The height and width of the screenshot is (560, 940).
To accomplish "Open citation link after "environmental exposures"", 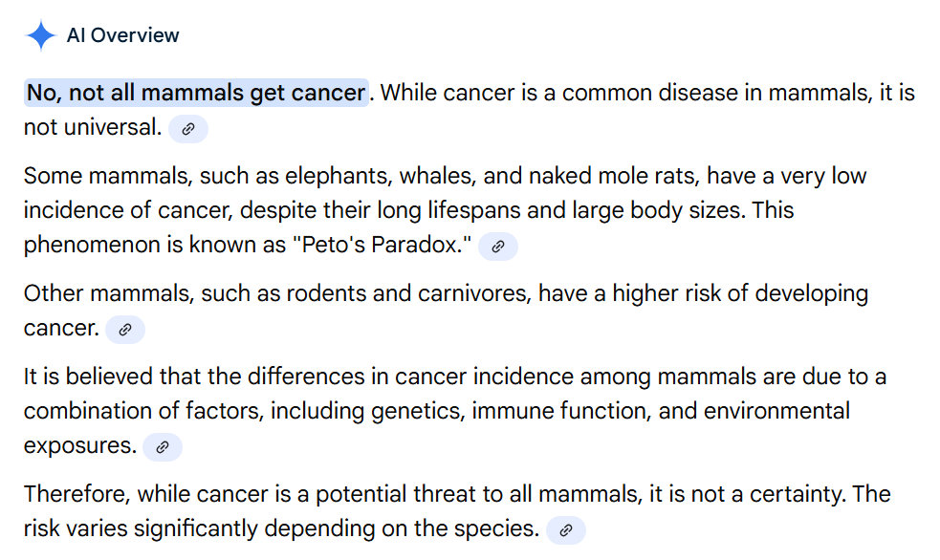I will point(163,446).
